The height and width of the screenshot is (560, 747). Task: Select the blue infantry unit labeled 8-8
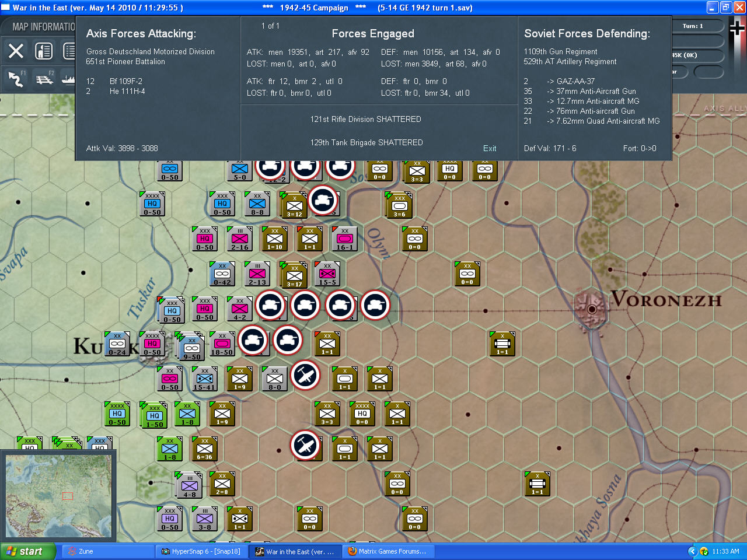[257, 204]
